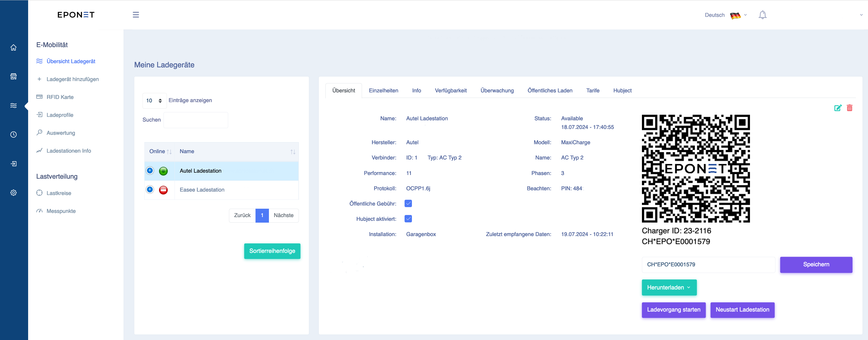Open the Deutsch language dropdown
Screen dimensions: 868x340
[x=726, y=15]
